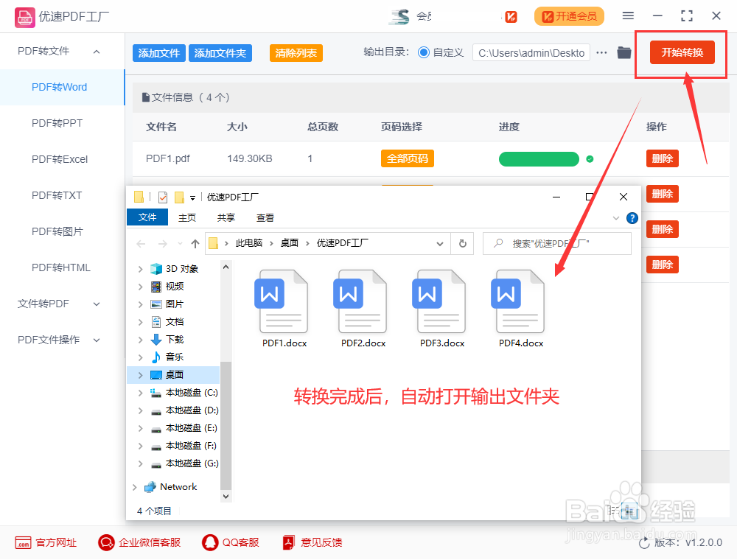737x560 pixels.
Task: Click the tree pane scroll down arrow
Action: tap(226, 496)
